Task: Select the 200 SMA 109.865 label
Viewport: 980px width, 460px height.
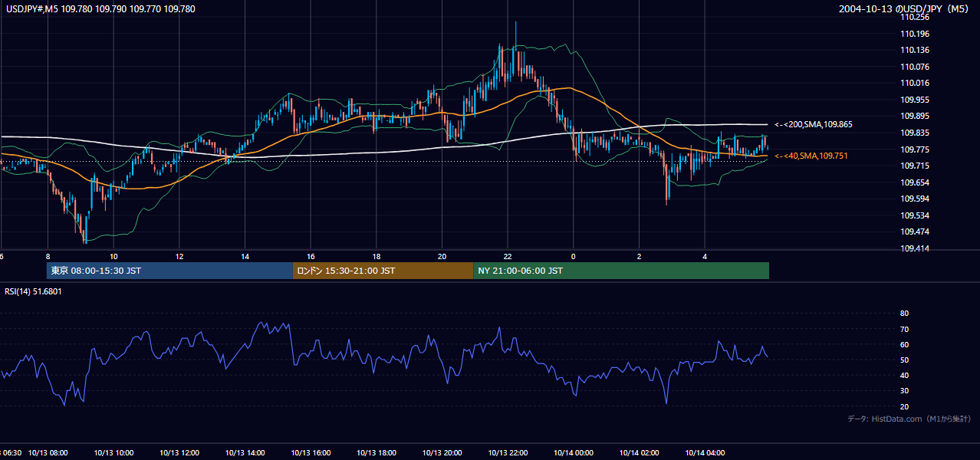Action: point(813,124)
